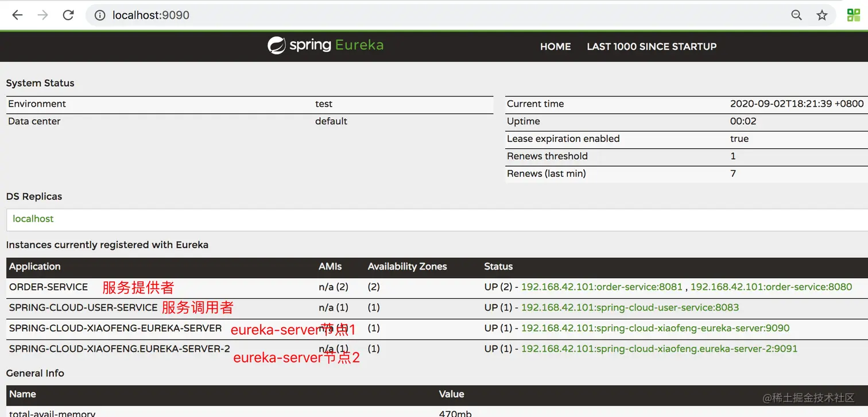Click the Name column header in General Info

tap(22, 394)
